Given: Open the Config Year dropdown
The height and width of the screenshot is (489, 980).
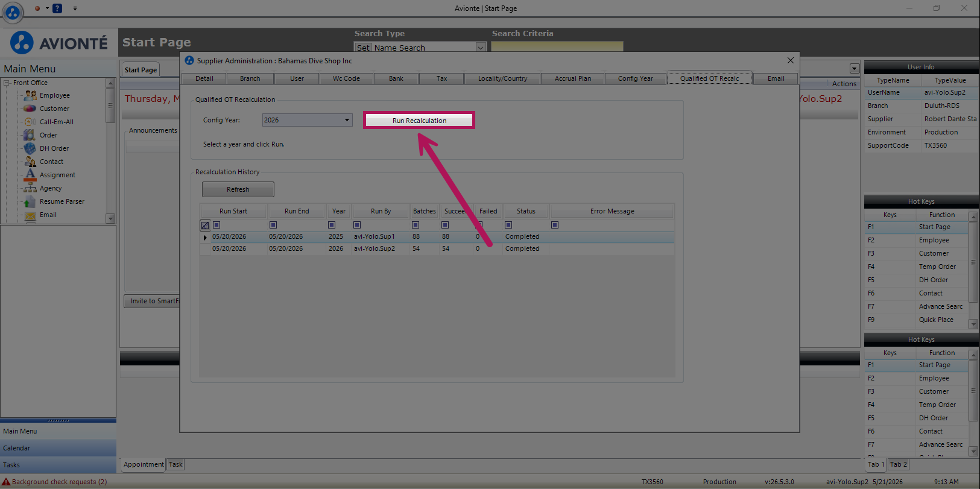Looking at the screenshot, I should [347, 120].
